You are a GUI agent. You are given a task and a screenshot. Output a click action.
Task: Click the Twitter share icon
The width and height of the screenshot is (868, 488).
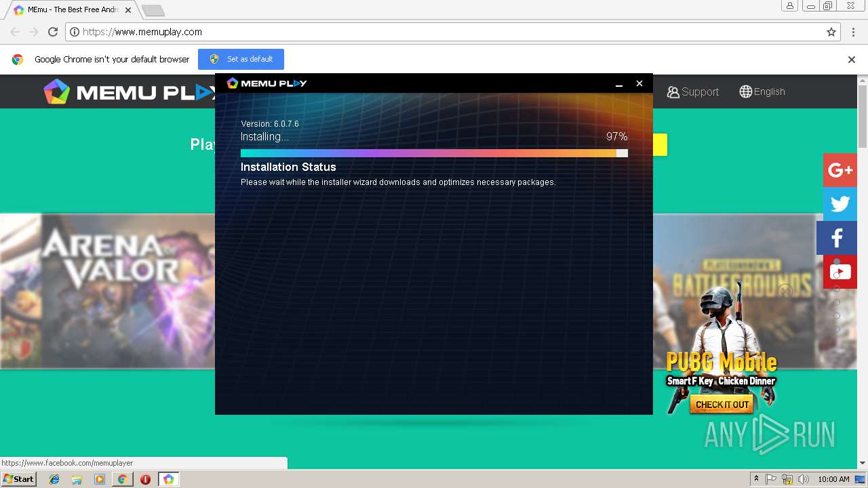(840, 204)
